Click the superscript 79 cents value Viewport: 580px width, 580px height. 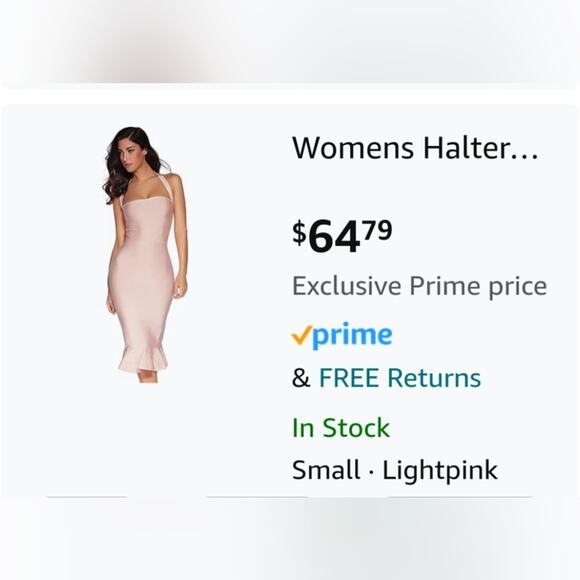point(377,230)
